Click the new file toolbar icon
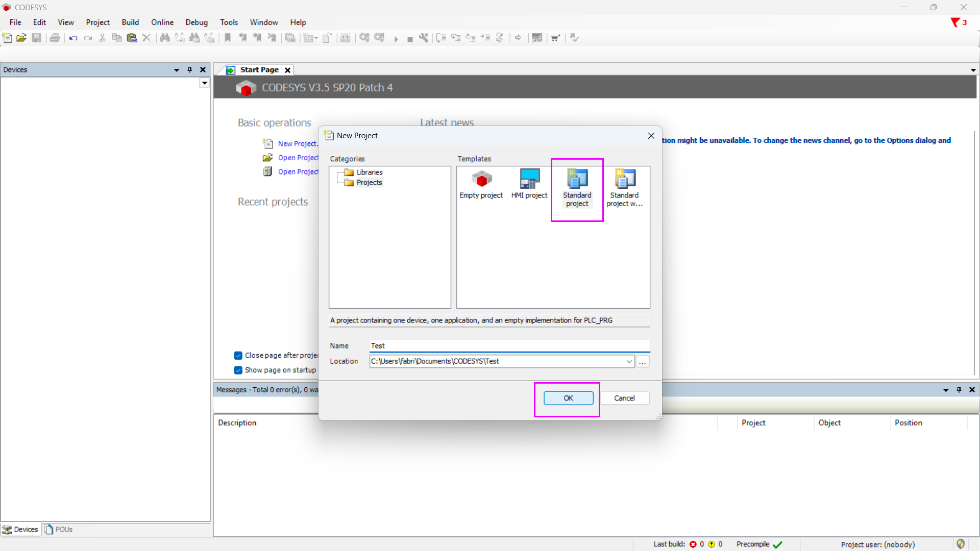The image size is (980, 551). coord(7,38)
